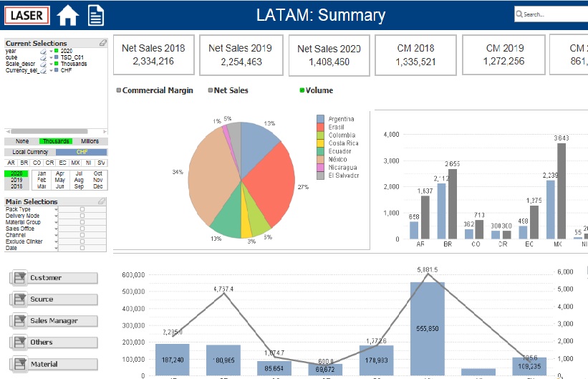Open the document report icon
Viewport: 588px width, 379px height.
click(96, 15)
